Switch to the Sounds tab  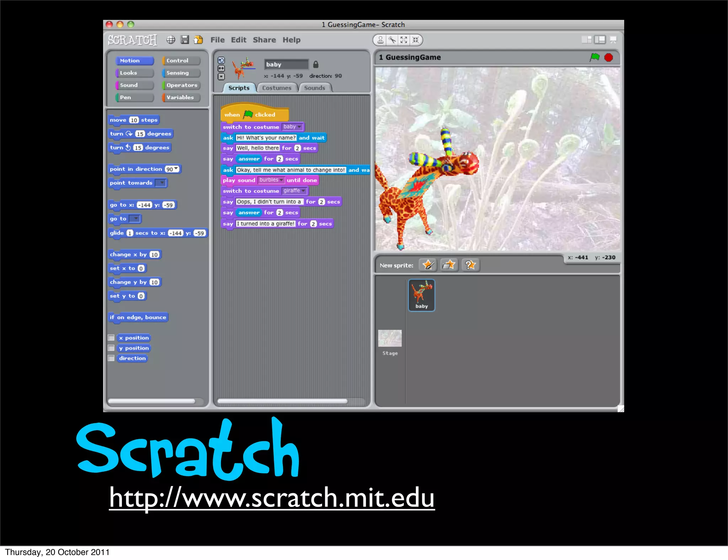[x=315, y=88]
